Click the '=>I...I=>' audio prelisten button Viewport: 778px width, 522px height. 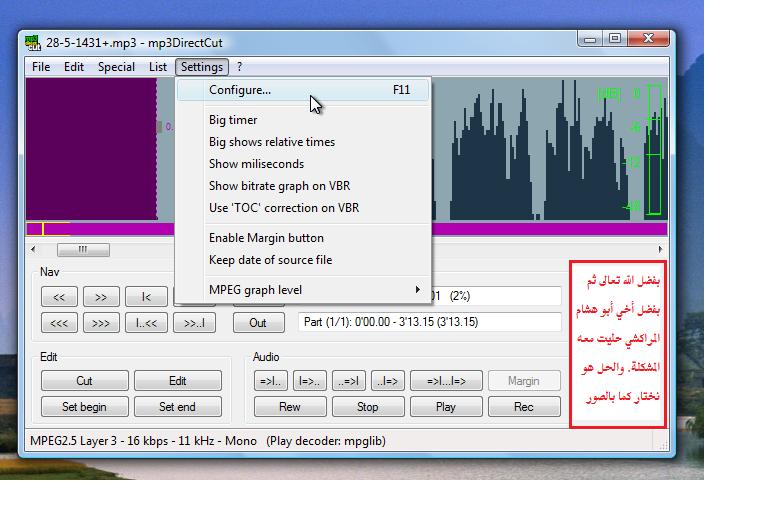click(446, 381)
